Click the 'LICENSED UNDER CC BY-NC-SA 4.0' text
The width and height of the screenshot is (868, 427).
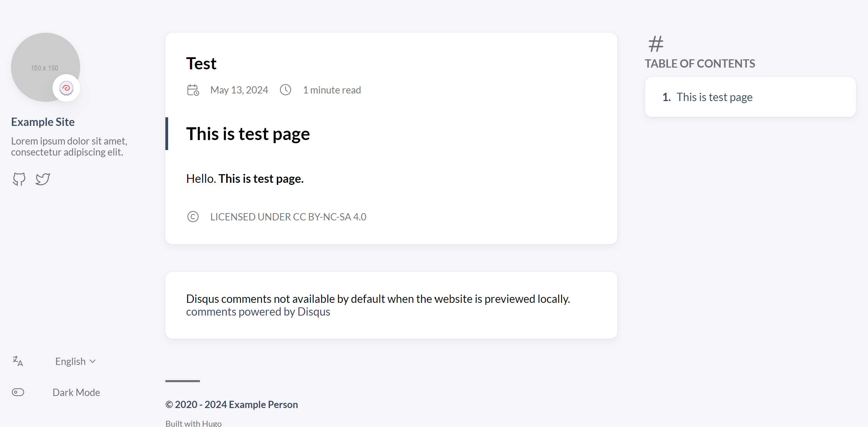(x=288, y=217)
